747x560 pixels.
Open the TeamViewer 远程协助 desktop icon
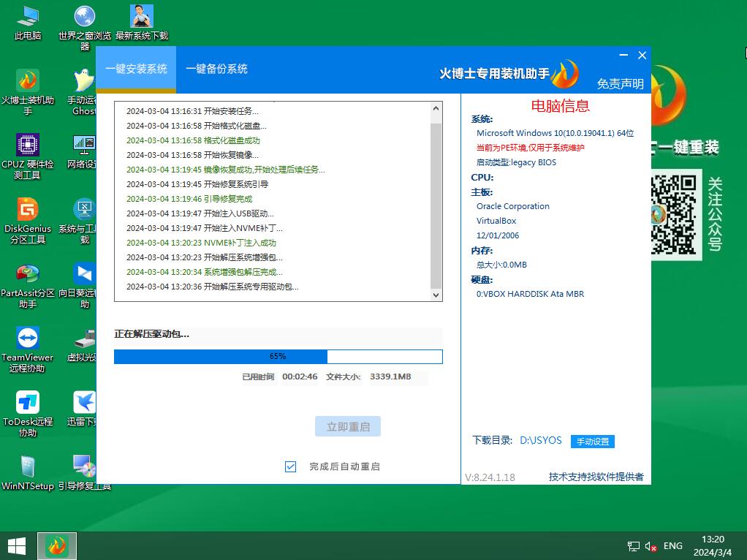tap(28, 349)
